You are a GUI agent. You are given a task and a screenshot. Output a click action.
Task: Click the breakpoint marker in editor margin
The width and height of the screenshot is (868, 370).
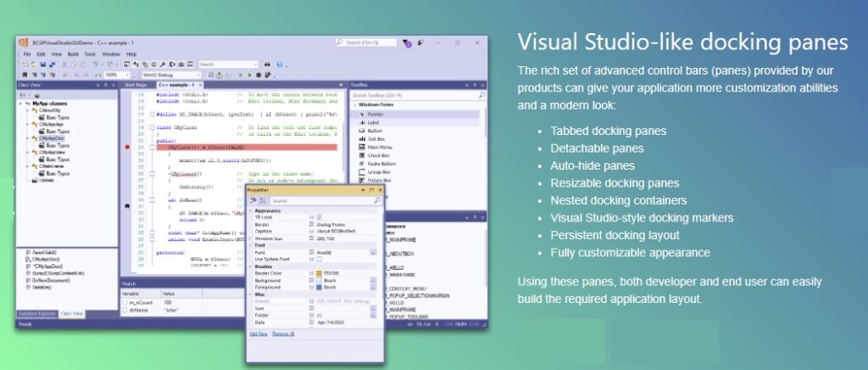[128, 147]
